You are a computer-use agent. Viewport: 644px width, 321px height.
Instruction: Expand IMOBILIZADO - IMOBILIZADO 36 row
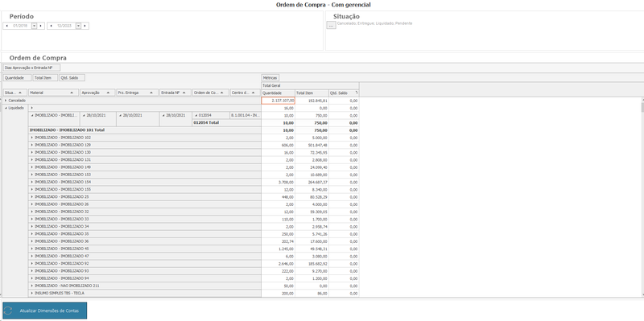tap(32, 241)
